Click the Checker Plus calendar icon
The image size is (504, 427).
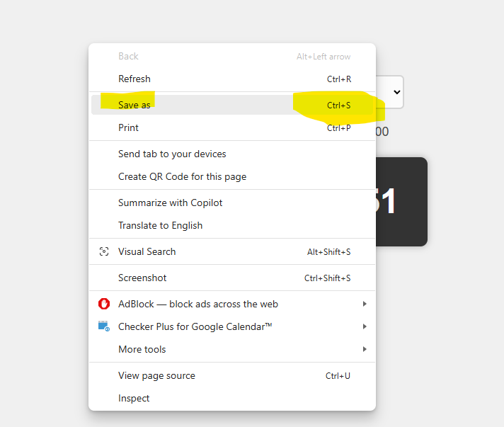coord(104,326)
